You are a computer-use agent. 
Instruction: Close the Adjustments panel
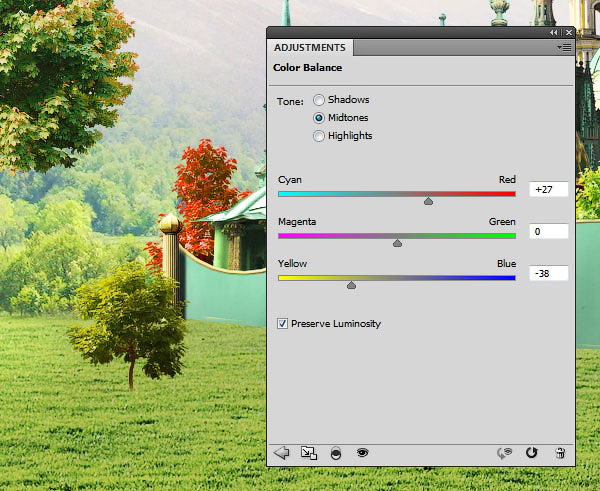click(569, 33)
